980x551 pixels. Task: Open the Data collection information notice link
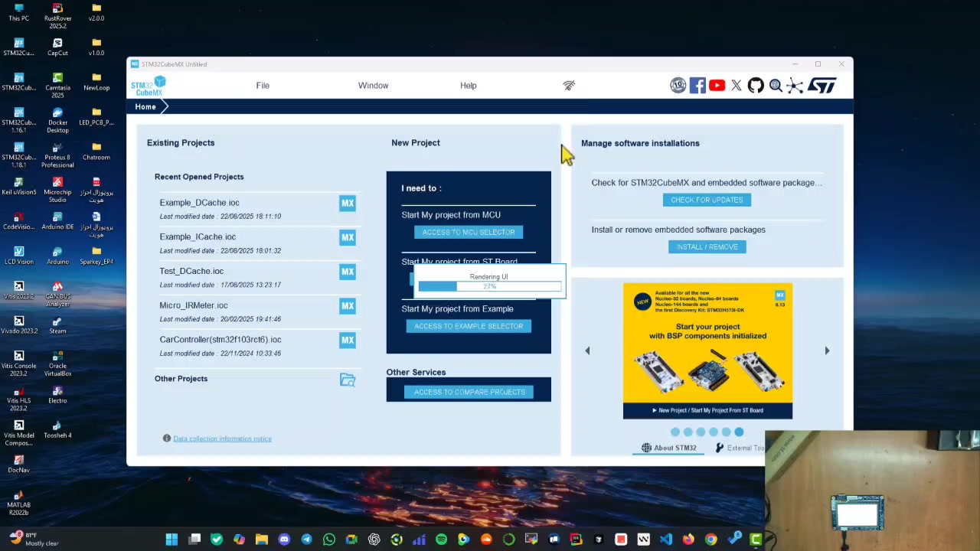[222, 439]
